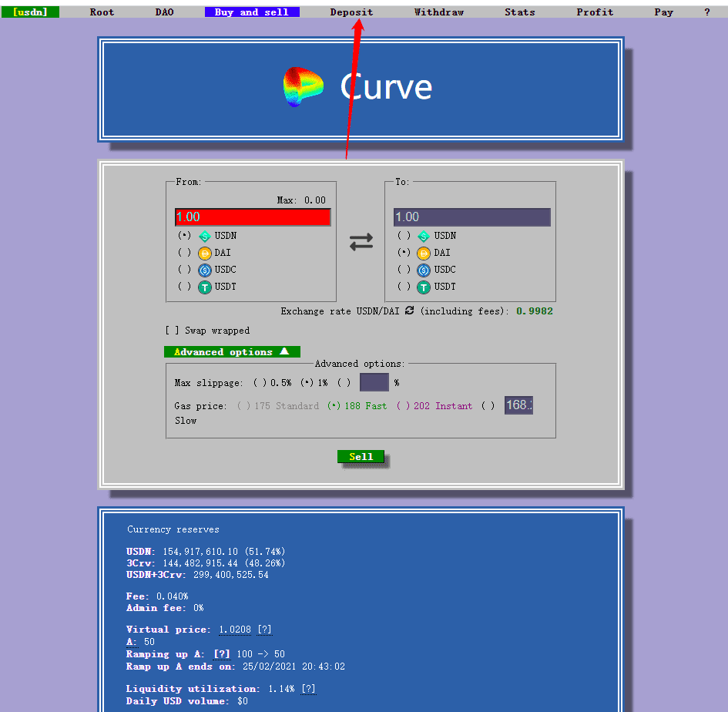Click the swap currencies arrows icon
728x712 pixels.
(x=361, y=242)
